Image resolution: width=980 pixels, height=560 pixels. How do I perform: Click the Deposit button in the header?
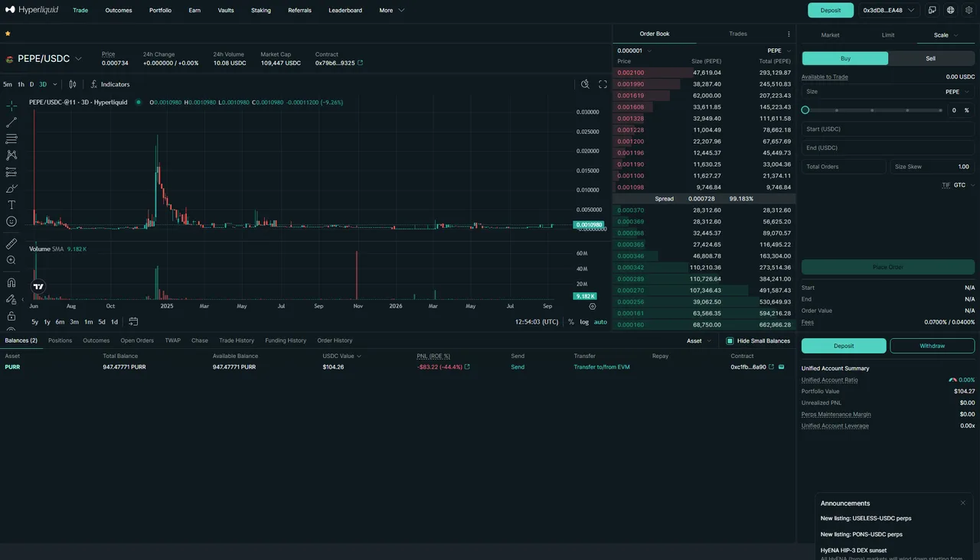tap(831, 10)
